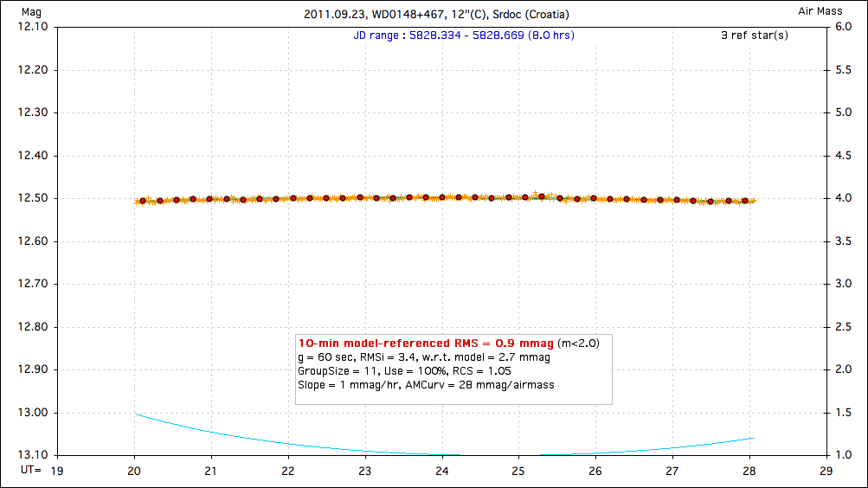This screenshot has width=868, height=488.
Task: Click the 13.10 magnitude tick label
Action: (33, 455)
